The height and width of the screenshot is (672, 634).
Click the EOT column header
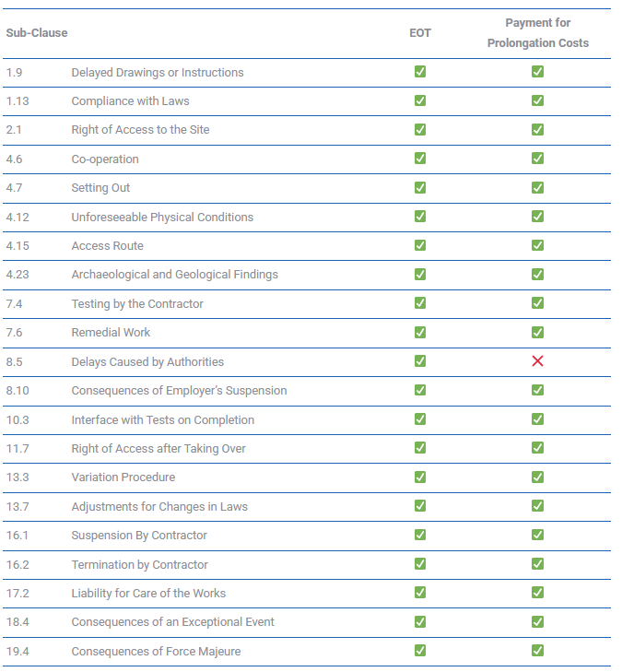[420, 33]
